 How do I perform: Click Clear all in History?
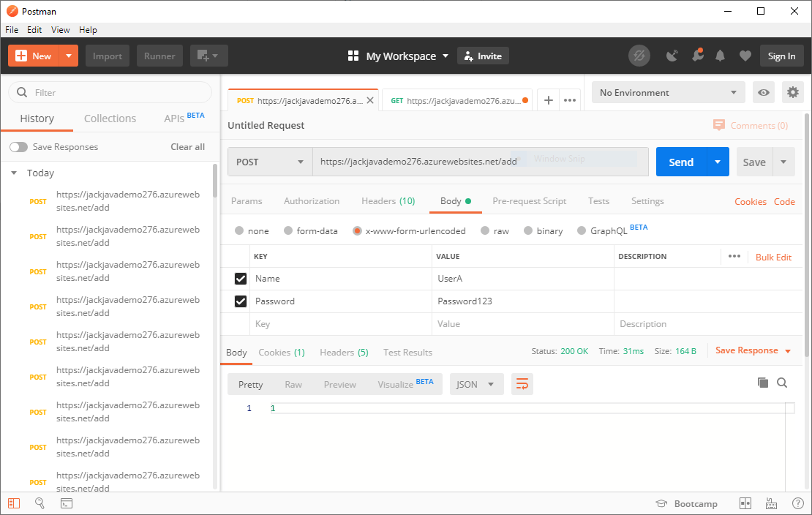tap(187, 146)
